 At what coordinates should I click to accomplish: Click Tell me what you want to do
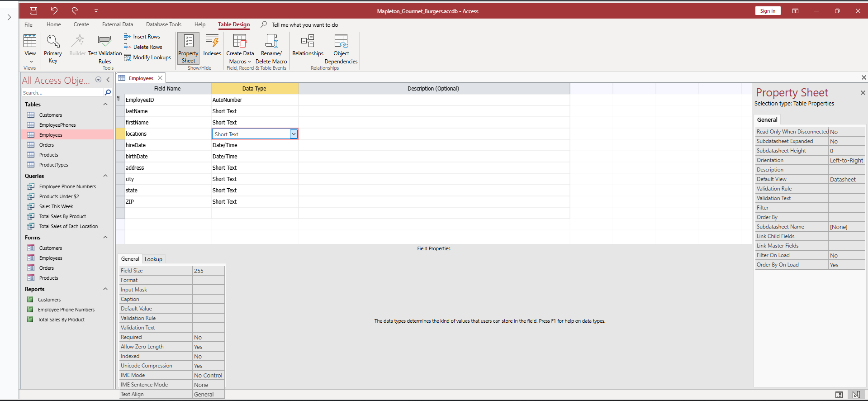[304, 25]
